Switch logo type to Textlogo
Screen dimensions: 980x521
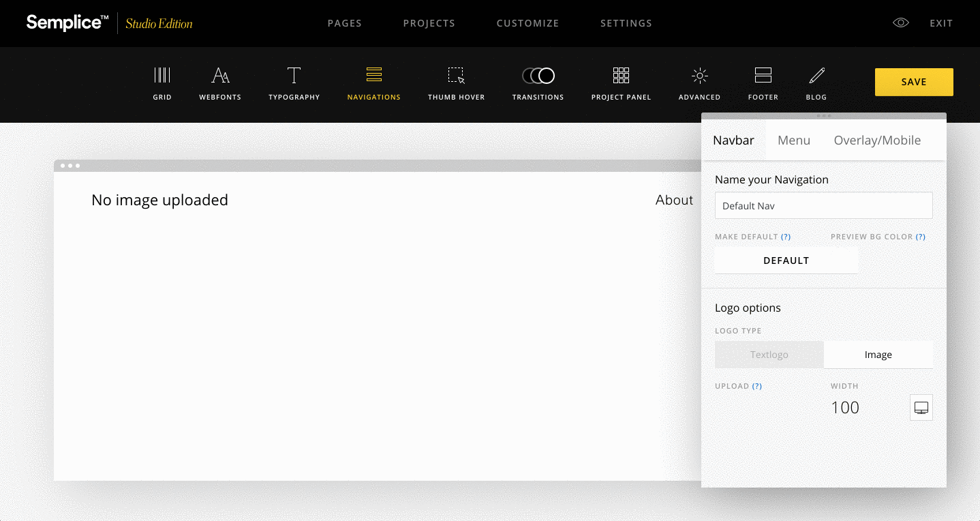pos(769,355)
